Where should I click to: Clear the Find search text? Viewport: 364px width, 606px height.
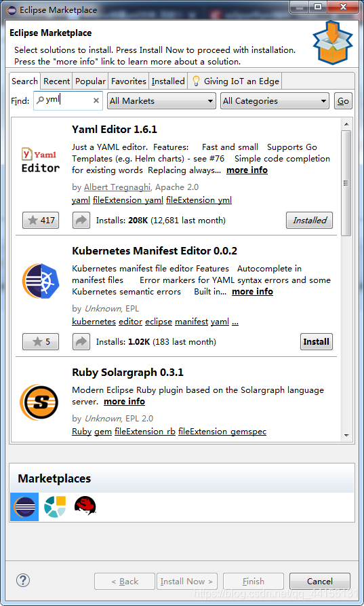(96, 100)
